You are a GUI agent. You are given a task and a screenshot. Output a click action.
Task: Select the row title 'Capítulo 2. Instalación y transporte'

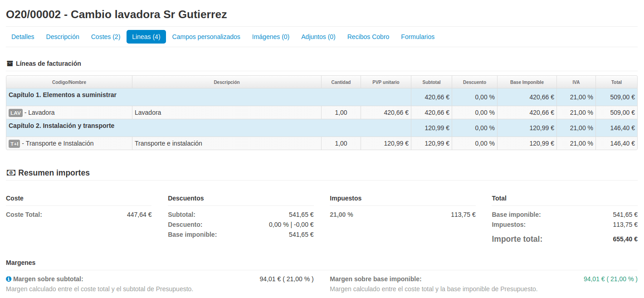[x=62, y=126]
